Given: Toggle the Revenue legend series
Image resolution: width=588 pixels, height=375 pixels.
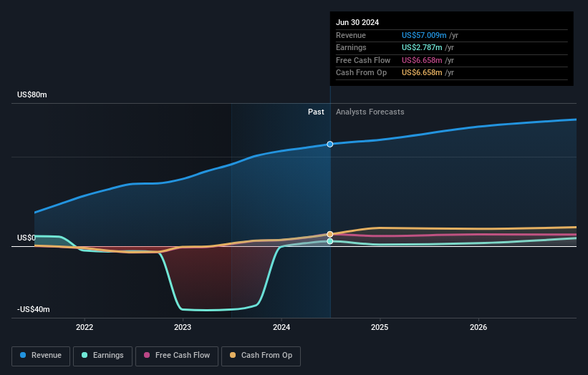Looking at the screenshot, I should 41,356.
